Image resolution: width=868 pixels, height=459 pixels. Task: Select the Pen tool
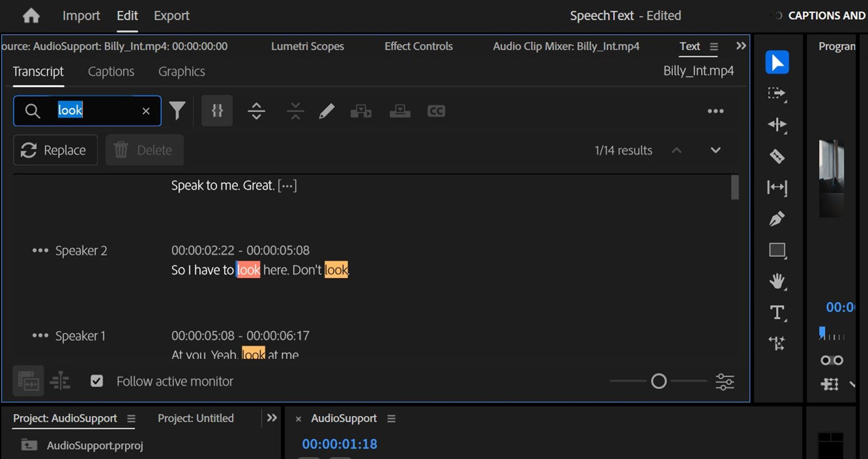click(x=777, y=219)
